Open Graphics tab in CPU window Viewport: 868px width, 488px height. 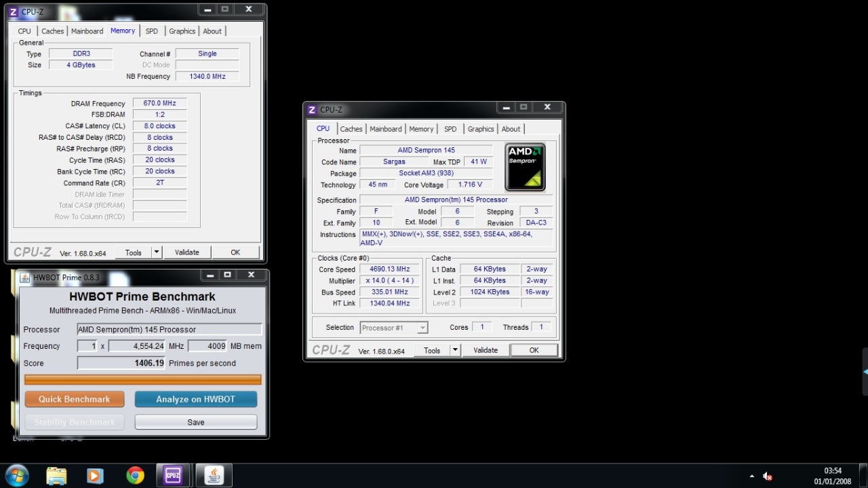(x=481, y=129)
